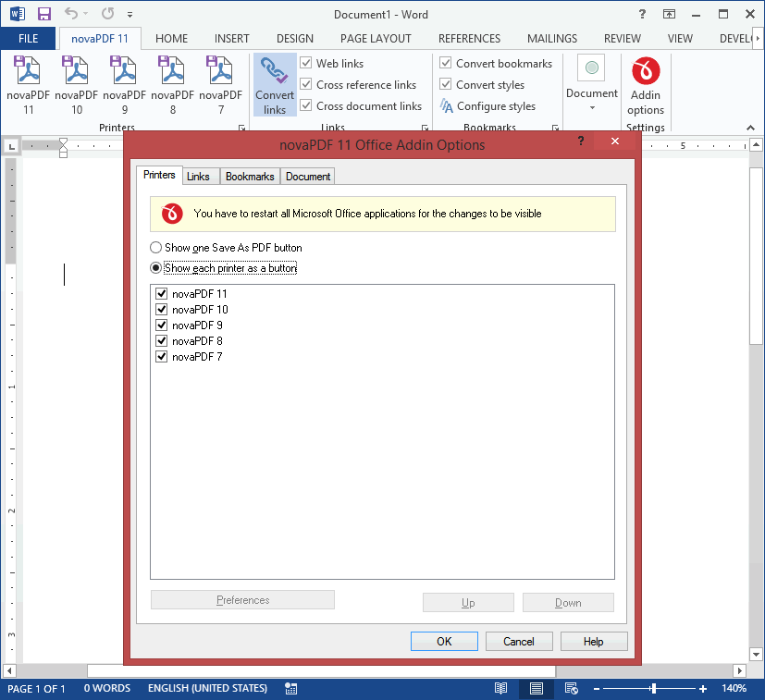Click the vertical scrollbar down arrow

[757, 654]
